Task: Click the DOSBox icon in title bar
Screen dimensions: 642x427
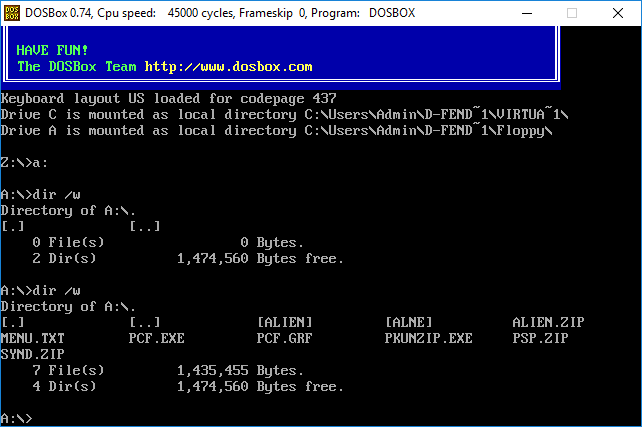Action: [x=11, y=13]
